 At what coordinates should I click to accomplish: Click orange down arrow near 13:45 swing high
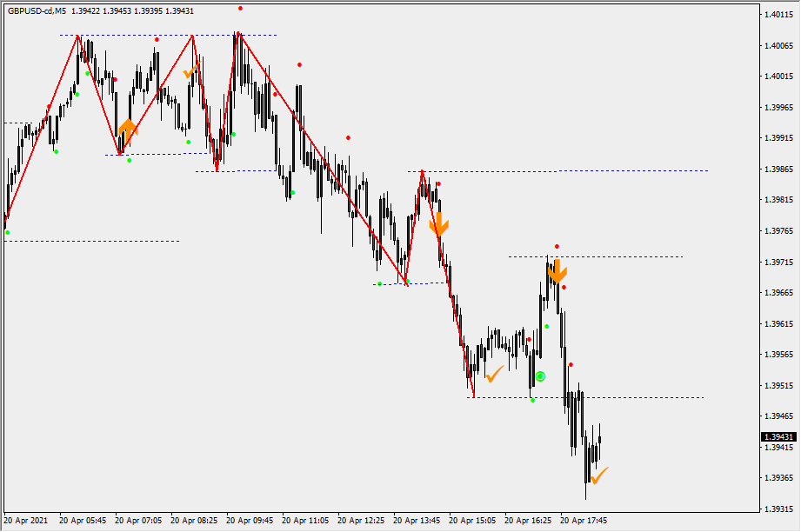pyautogui.click(x=438, y=224)
